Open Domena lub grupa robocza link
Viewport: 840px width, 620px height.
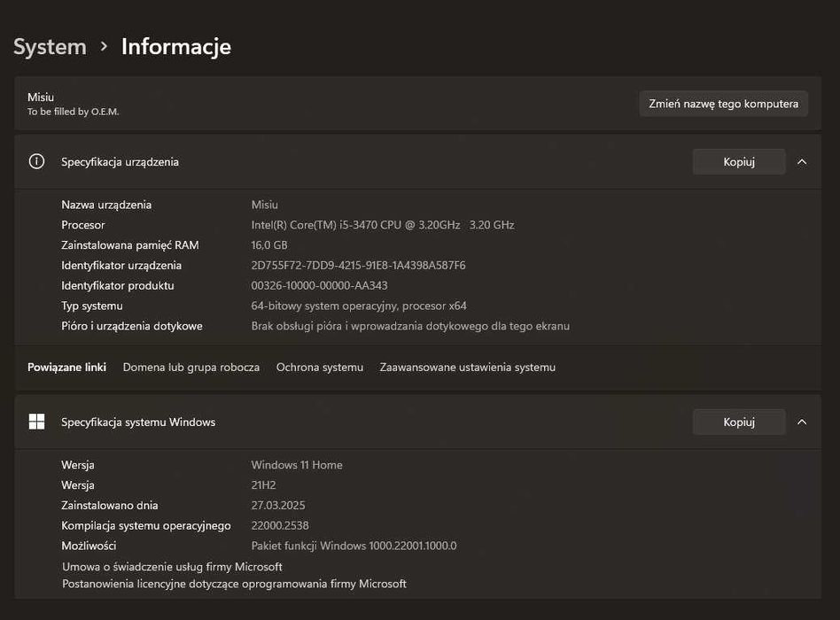pos(191,367)
